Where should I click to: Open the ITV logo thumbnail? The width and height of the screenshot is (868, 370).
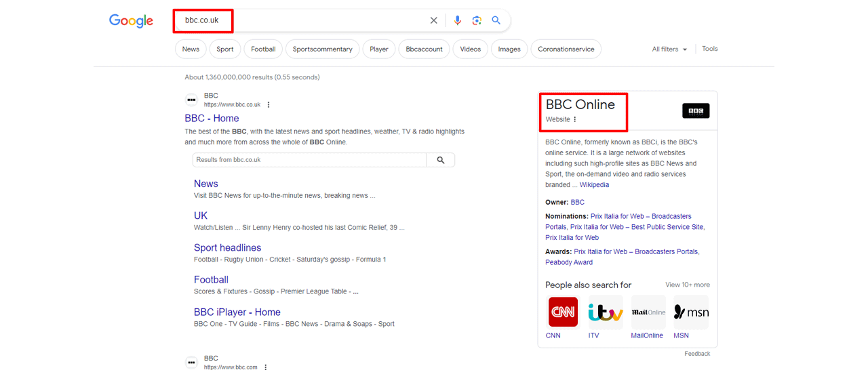pyautogui.click(x=606, y=312)
